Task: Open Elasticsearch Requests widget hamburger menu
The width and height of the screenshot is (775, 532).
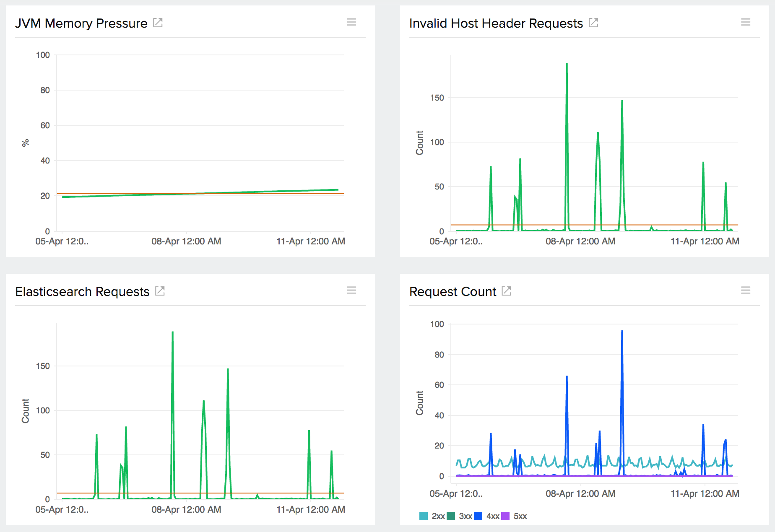Action: [x=351, y=291]
